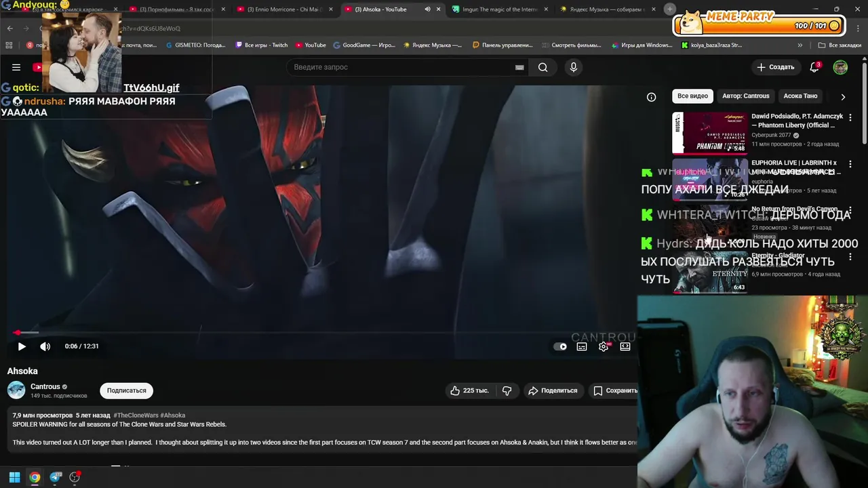Open the account avatar menu

point(840,67)
